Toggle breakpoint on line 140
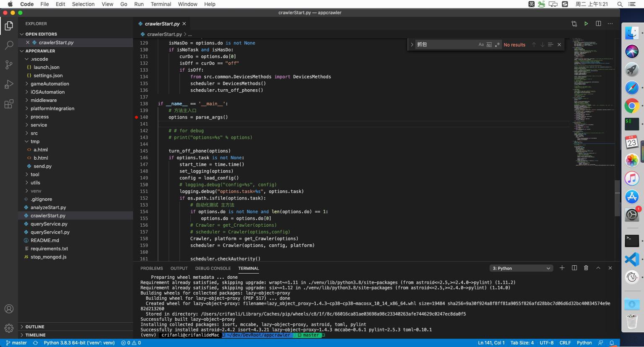 (x=136, y=117)
